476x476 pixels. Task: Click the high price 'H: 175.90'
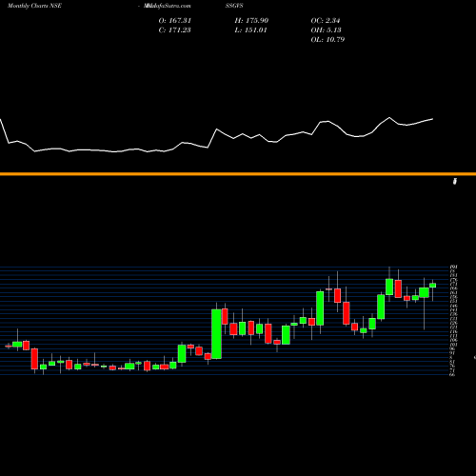[251, 21]
